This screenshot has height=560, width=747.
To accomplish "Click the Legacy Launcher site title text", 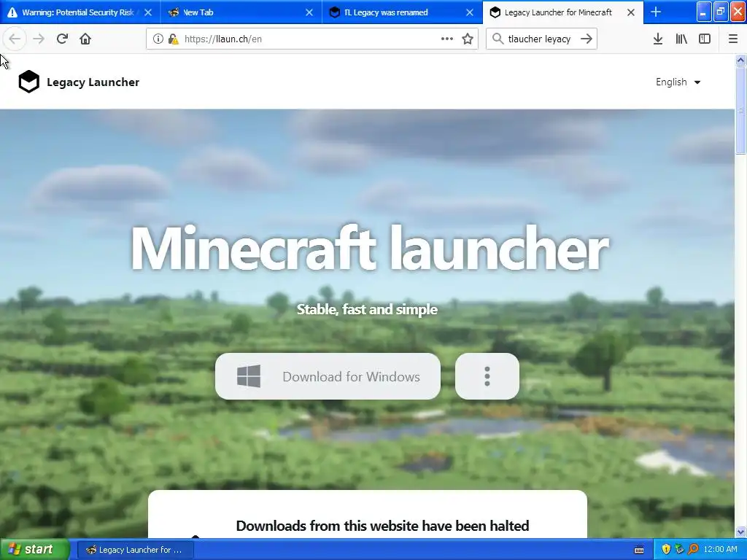I will click(93, 82).
